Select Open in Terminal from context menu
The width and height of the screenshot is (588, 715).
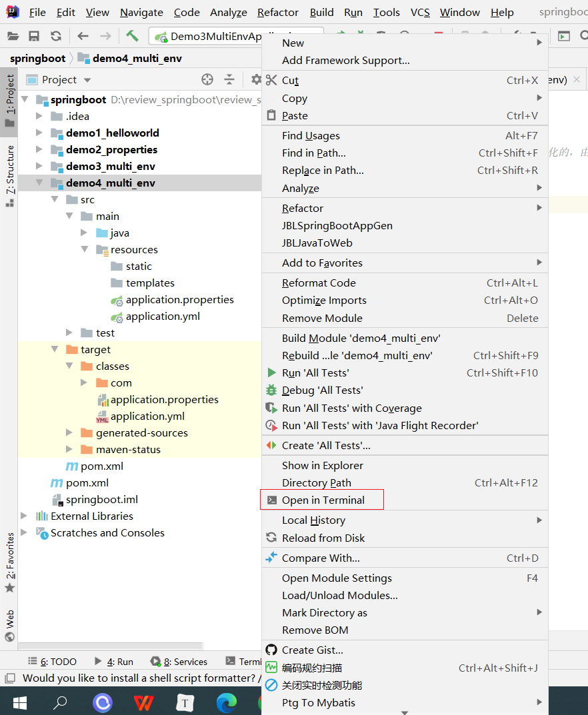[x=323, y=500]
